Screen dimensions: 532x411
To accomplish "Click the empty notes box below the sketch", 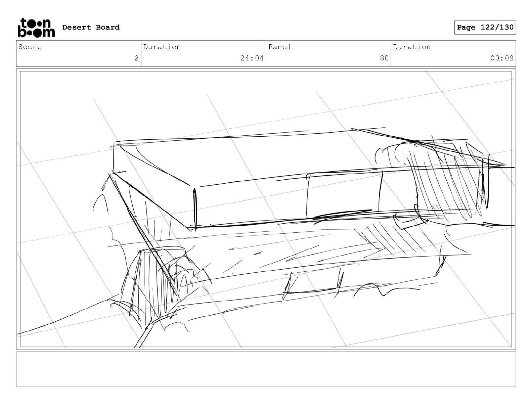I will [x=266, y=369].
